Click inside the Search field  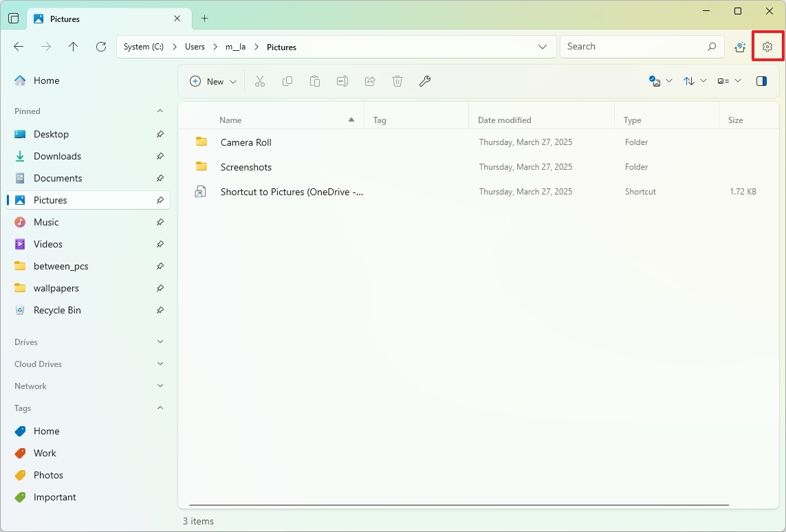click(x=633, y=46)
